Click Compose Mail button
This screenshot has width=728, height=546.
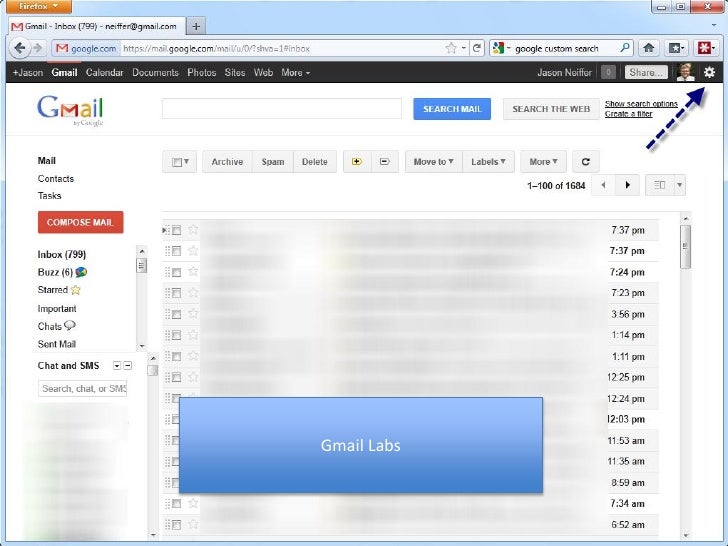tap(80, 222)
